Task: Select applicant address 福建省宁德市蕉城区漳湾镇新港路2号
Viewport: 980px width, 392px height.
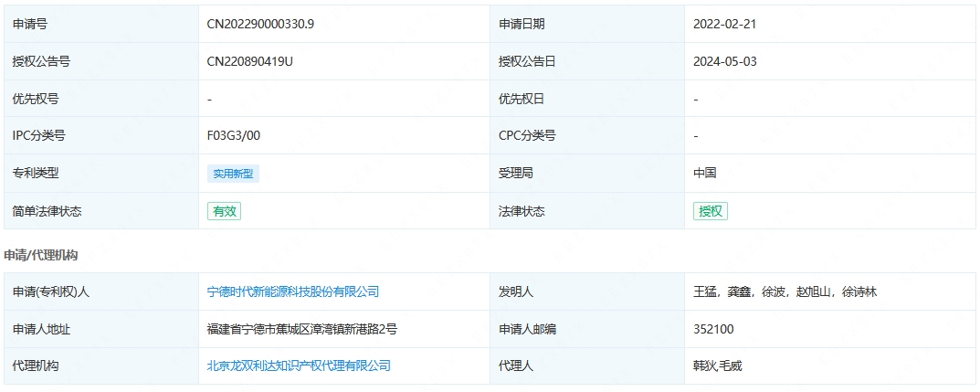Action: 302,329
